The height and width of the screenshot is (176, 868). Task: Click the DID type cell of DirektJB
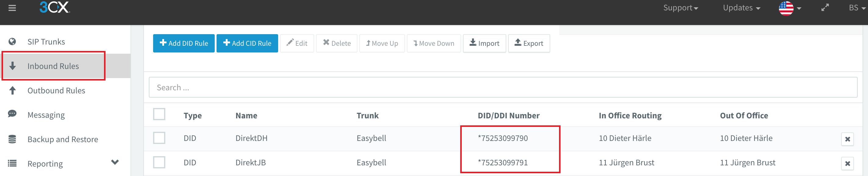coord(190,163)
